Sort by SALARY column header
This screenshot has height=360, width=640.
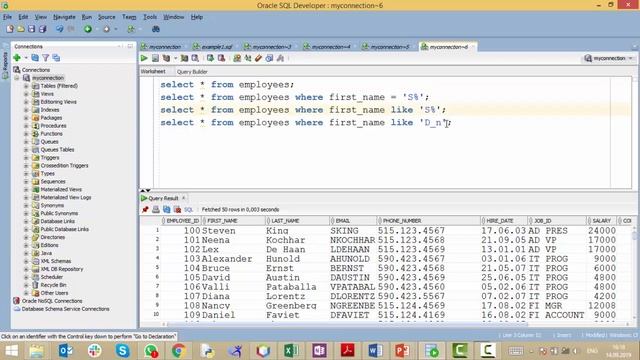coord(602,221)
